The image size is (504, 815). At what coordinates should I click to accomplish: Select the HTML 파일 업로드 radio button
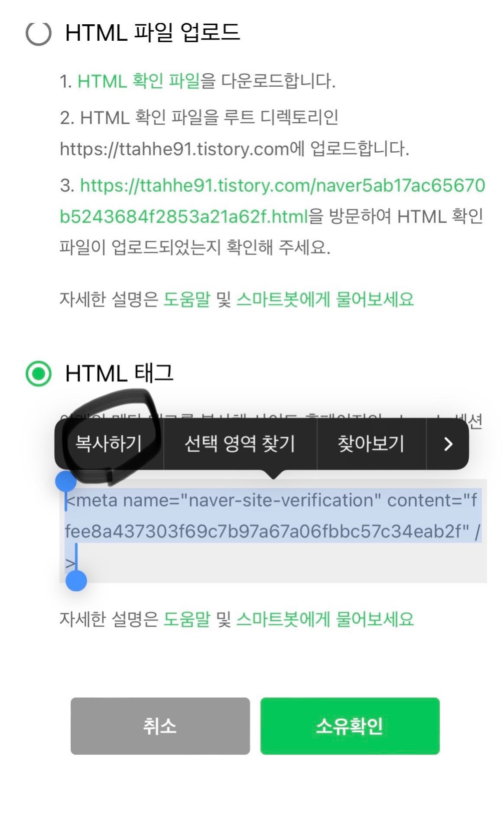tap(39, 33)
